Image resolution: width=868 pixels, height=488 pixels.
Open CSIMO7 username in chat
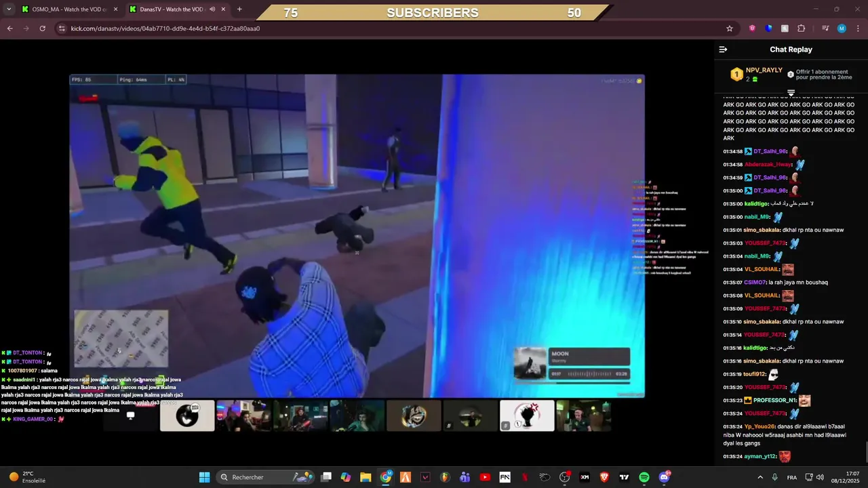click(755, 282)
